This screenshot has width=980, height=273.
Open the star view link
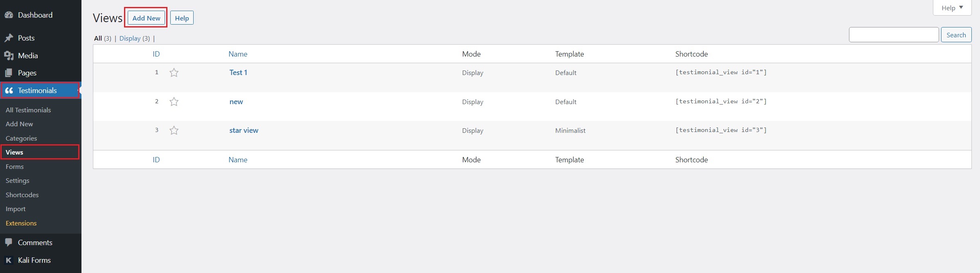point(244,130)
